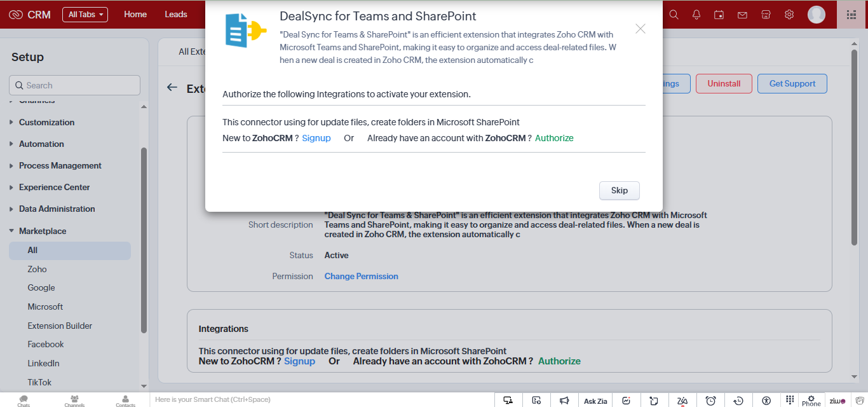The width and height of the screenshot is (868, 407).
Task: Click the media play icon in bottom bar
Action: (536, 400)
